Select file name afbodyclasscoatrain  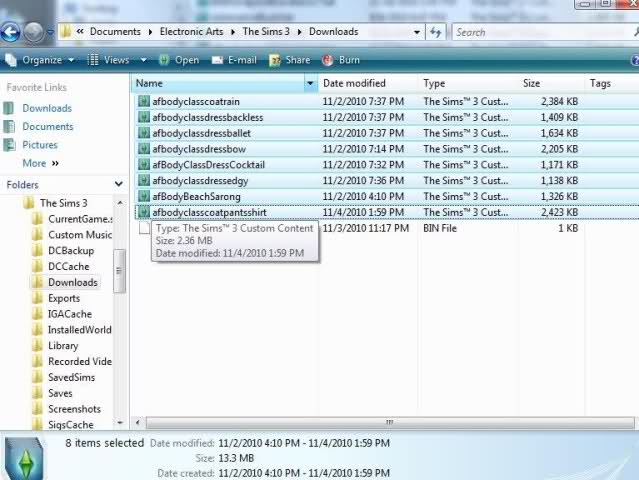pos(196,101)
